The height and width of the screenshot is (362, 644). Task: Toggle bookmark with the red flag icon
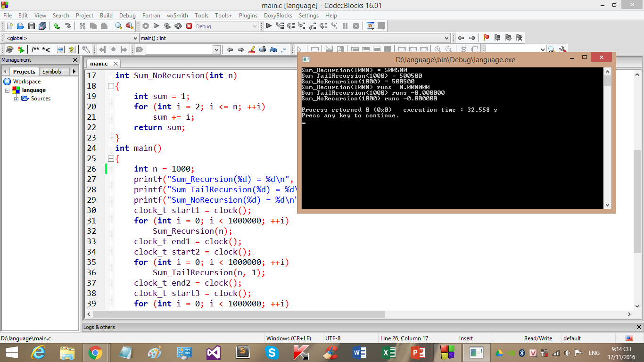[x=486, y=38]
